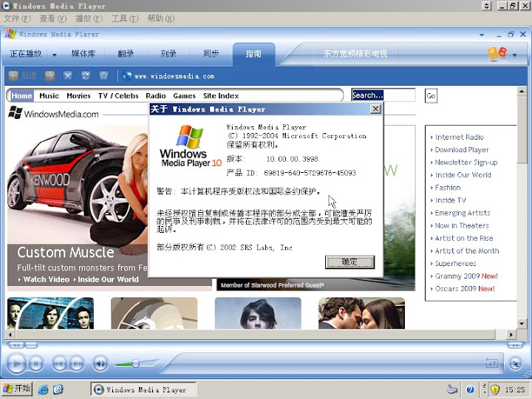Screen dimensions: 532x399
Task: Expand the Now Playing tab dropdown arrow
Action: [x=54, y=55]
